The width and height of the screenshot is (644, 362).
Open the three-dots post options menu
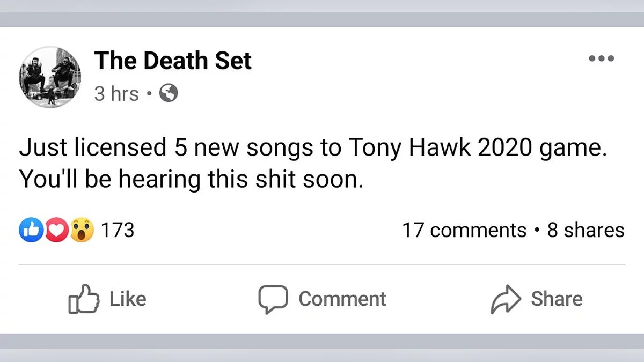point(601,58)
